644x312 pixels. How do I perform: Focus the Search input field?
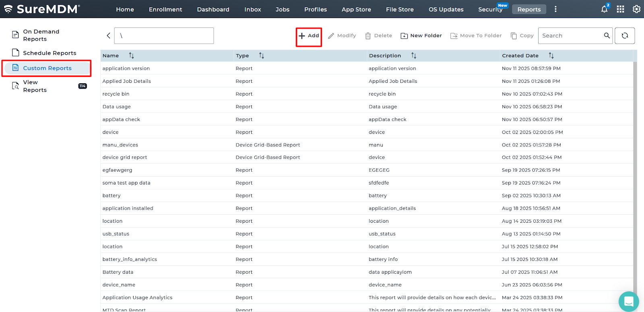(x=570, y=36)
